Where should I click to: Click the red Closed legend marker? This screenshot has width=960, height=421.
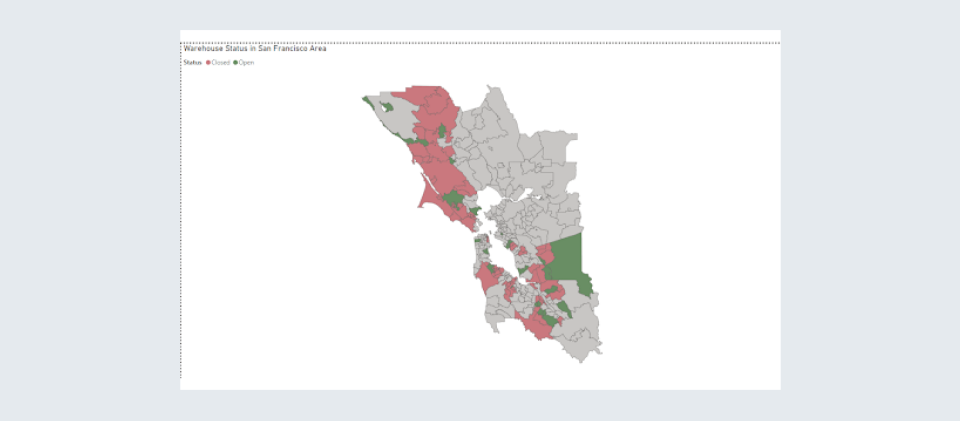208,62
